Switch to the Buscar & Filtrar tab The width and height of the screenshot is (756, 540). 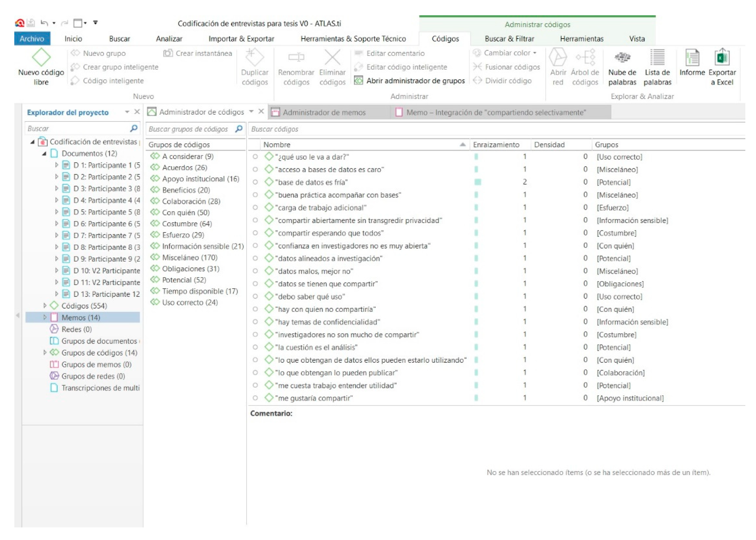coord(509,39)
